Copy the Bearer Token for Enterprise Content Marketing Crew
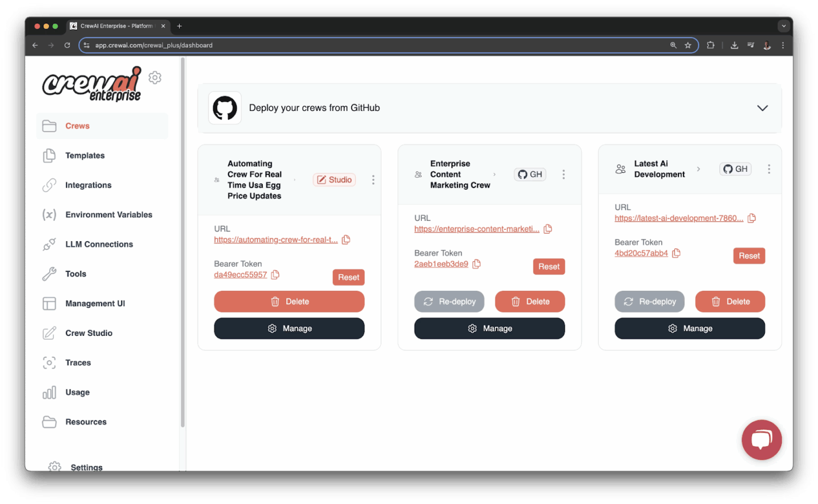Screen dimensions: 818x504 point(477,264)
